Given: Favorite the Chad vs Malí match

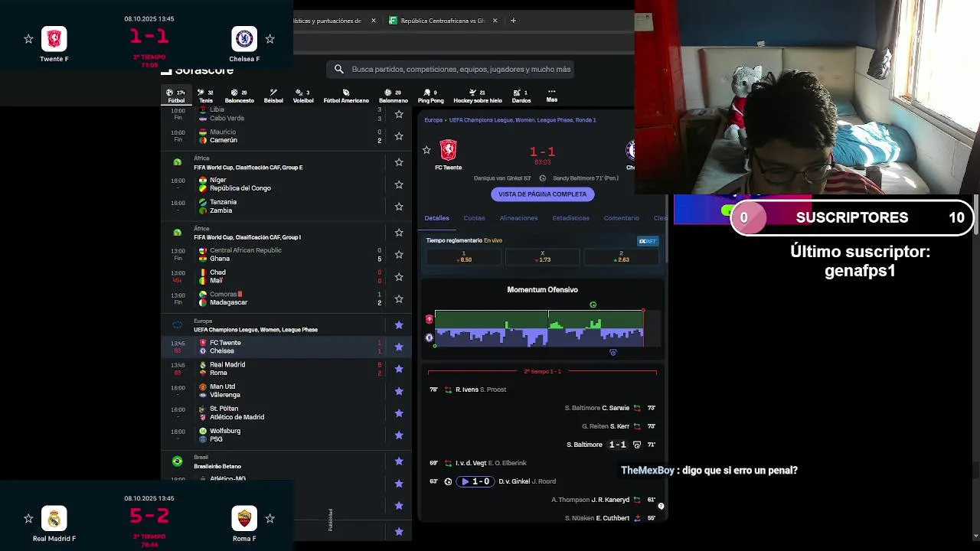Looking at the screenshot, I should (x=399, y=277).
